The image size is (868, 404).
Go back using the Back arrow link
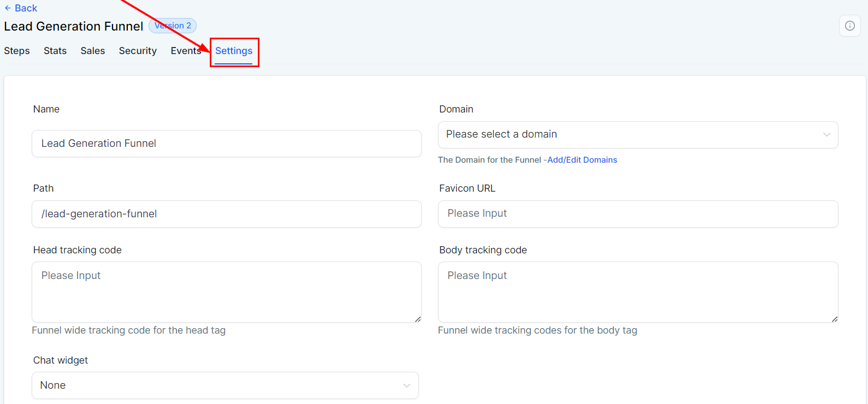21,8
